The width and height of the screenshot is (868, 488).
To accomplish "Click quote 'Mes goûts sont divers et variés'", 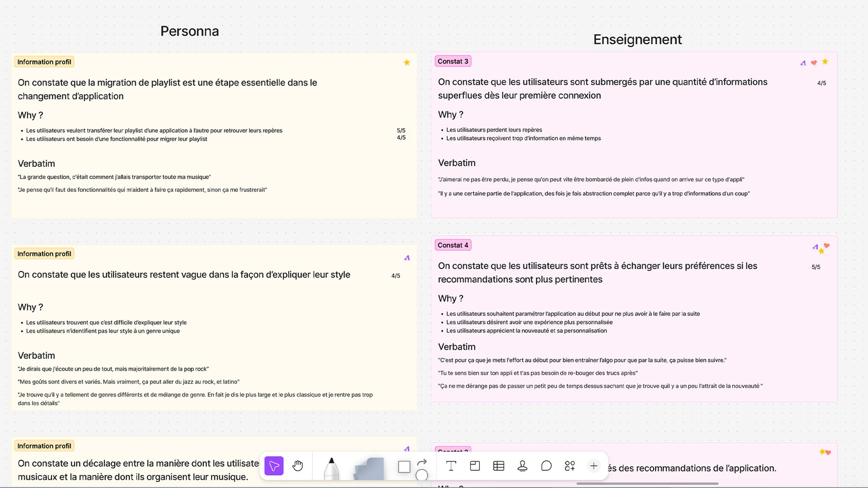I will click(x=129, y=382).
